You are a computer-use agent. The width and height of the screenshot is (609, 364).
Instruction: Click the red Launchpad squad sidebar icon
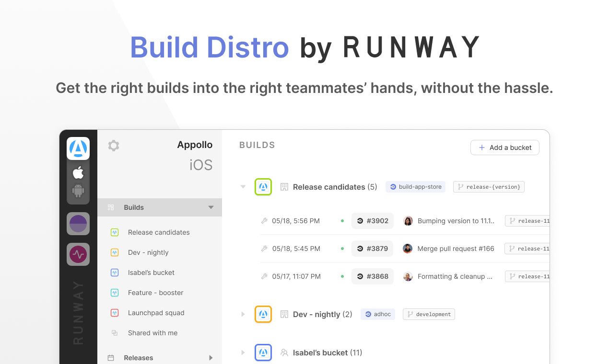click(115, 313)
